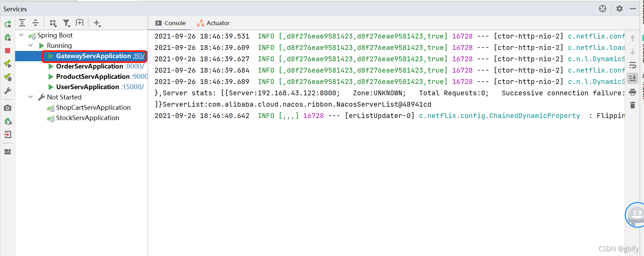
Task: Open the services filter funnel icon
Action: pyautogui.click(x=67, y=23)
